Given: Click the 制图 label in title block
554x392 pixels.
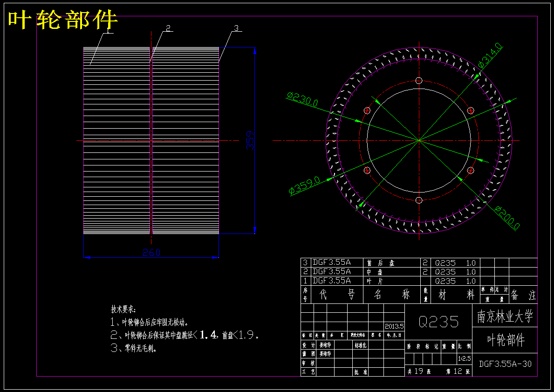Looking at the screenshot, I should coord(308,354).
